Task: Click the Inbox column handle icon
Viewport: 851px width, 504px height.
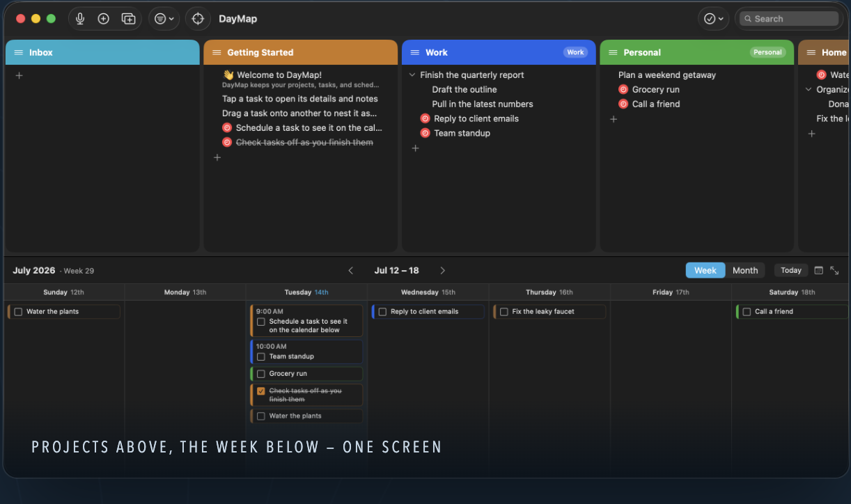Action: click(19, 52)
